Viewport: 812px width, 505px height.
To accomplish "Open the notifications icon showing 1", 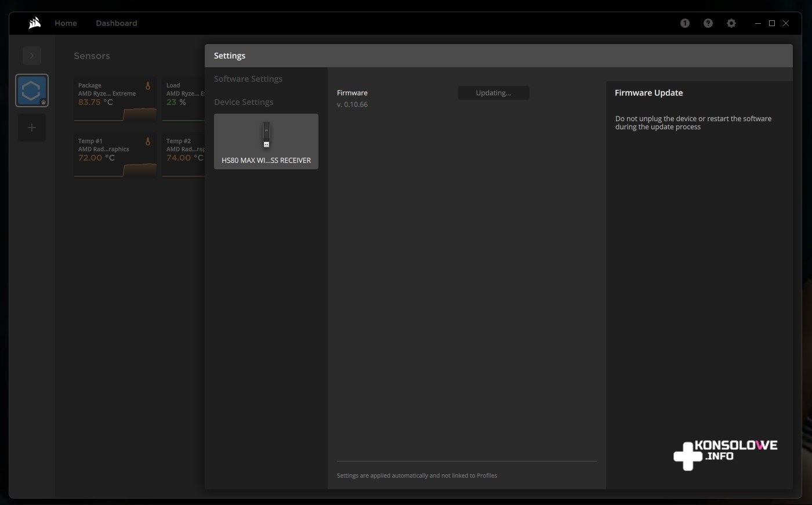I will click(685, 23).
